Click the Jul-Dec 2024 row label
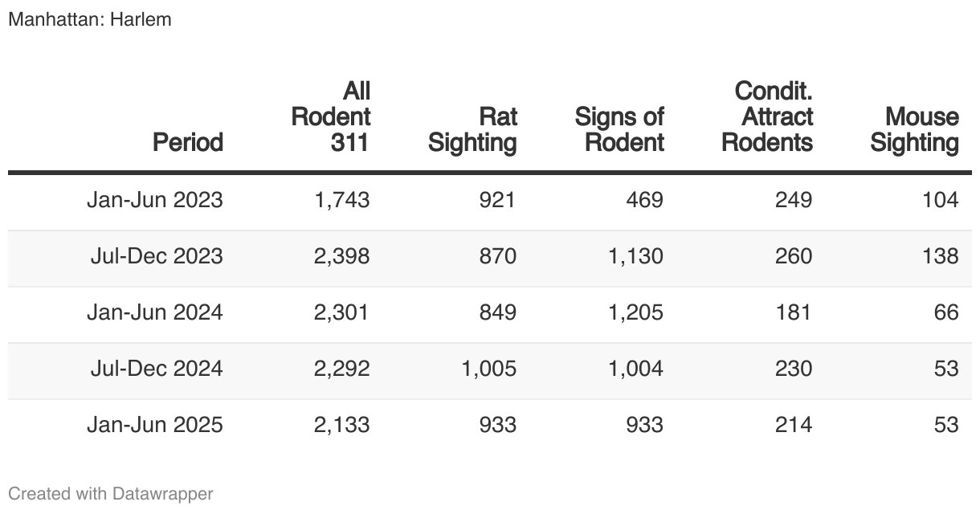The width and height of the screenshot is (980, 514). tap(157, 368)
